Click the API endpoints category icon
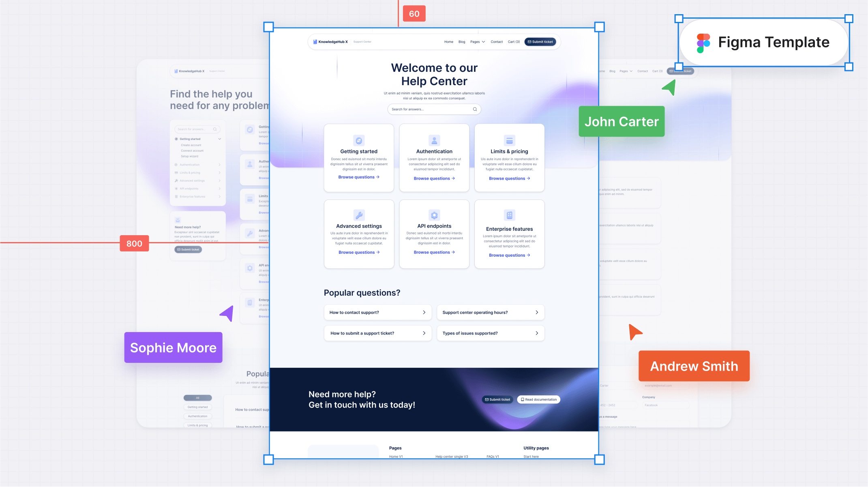 coord(433,215)
